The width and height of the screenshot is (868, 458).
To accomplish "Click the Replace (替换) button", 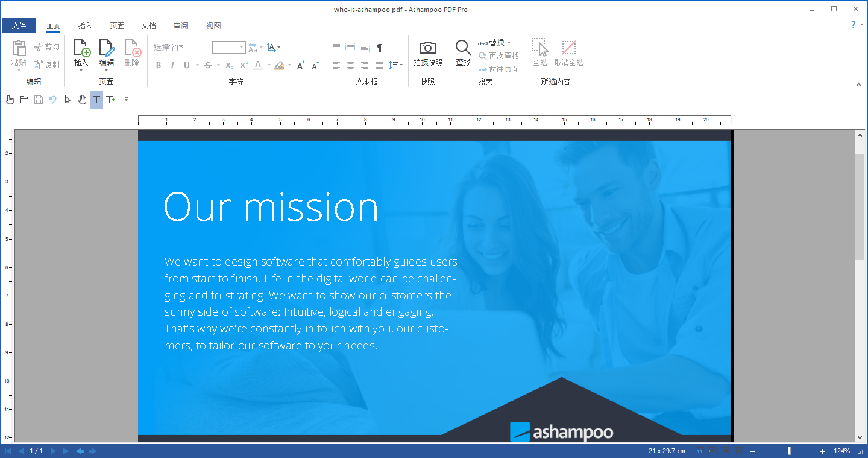I will pos(491,43).
